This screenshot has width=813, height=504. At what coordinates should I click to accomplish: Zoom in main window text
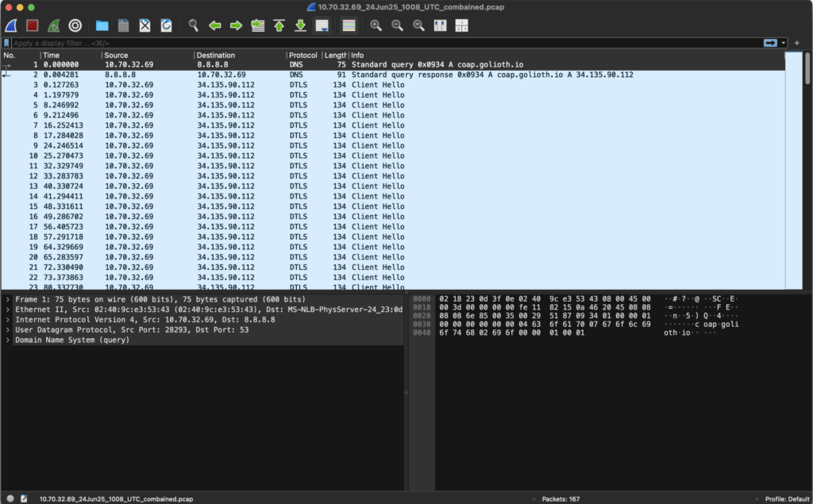(376, 25)
